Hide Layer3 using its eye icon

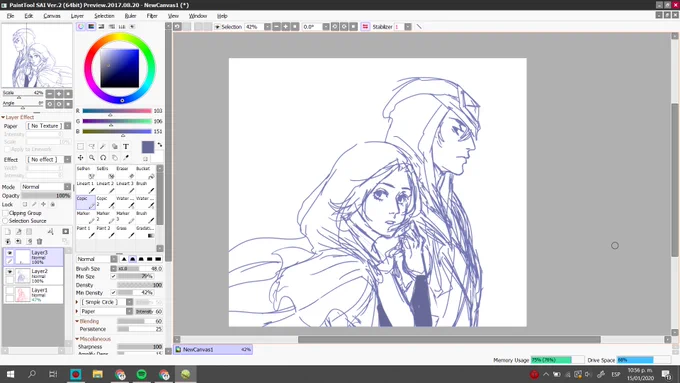click(10, 252)
